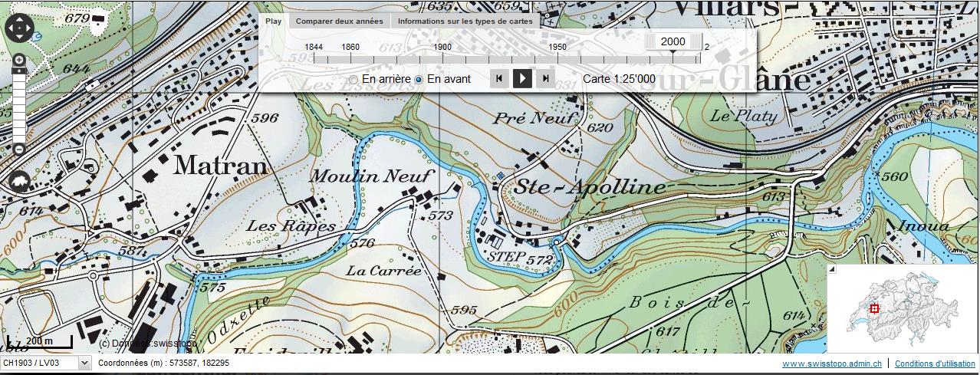Click the Matran place name on the map
Image resolution: width=980 pixels, height=375 pixels.
click(219, 165)
